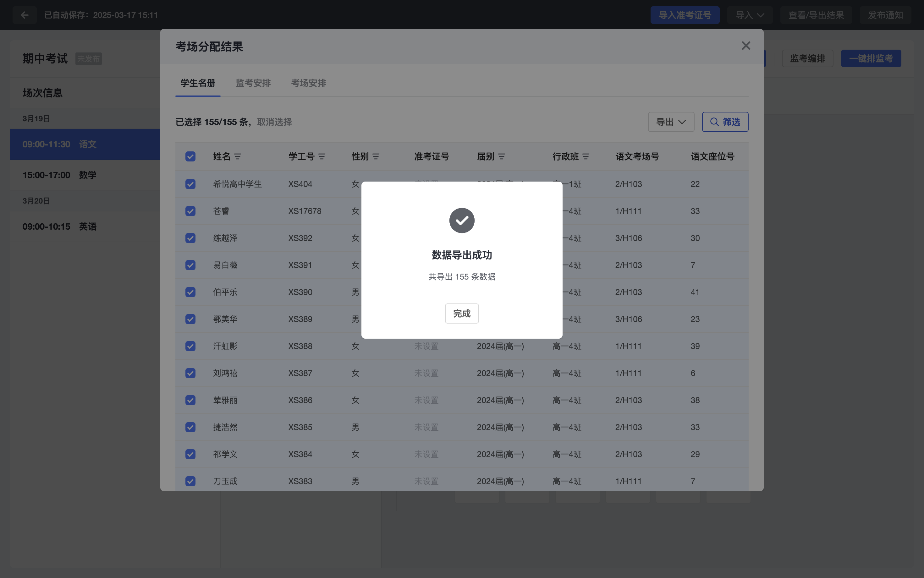Switch to the 学生名册 tab
The image size is (924, 578).
(198, 83)
